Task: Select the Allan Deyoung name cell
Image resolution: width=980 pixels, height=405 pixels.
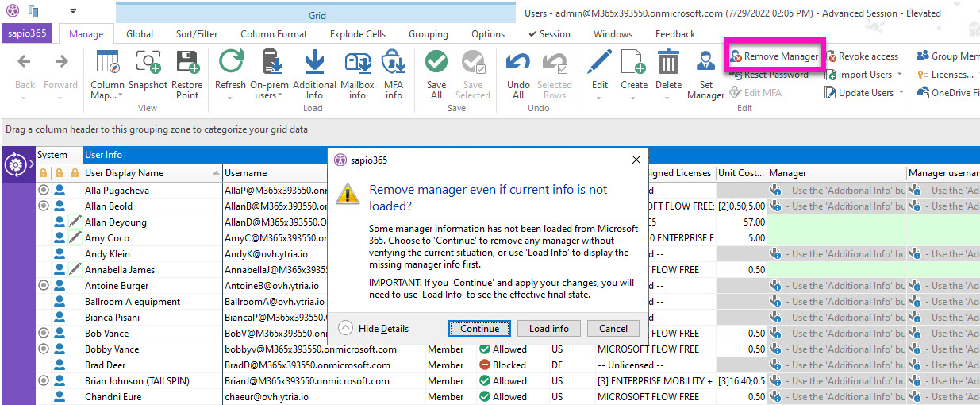Action: coord(116,222)
